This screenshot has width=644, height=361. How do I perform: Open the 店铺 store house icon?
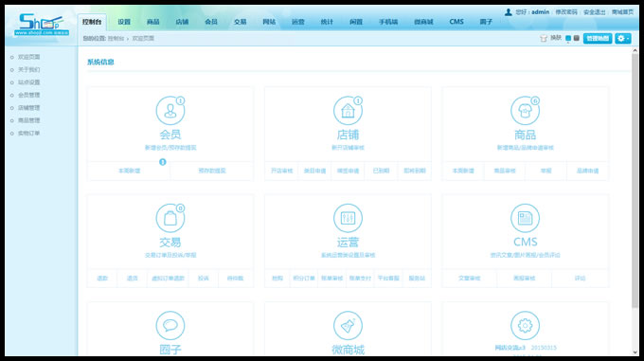pyautogui.click(x=348, y=111)
